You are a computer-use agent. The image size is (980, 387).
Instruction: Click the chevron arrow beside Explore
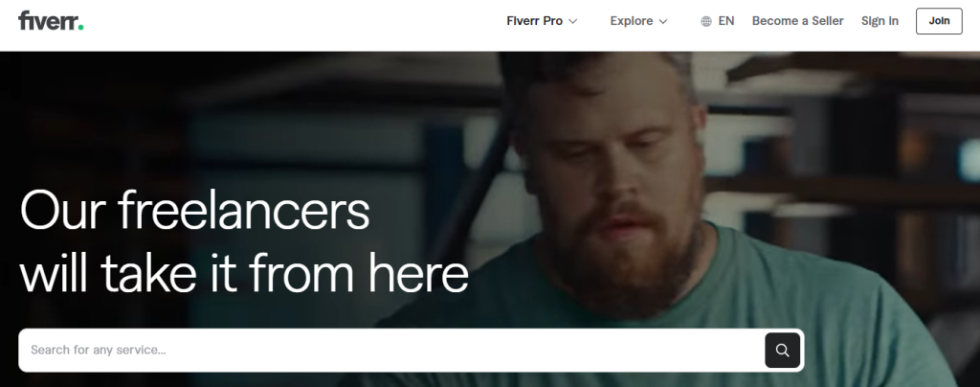pos(663,21)
